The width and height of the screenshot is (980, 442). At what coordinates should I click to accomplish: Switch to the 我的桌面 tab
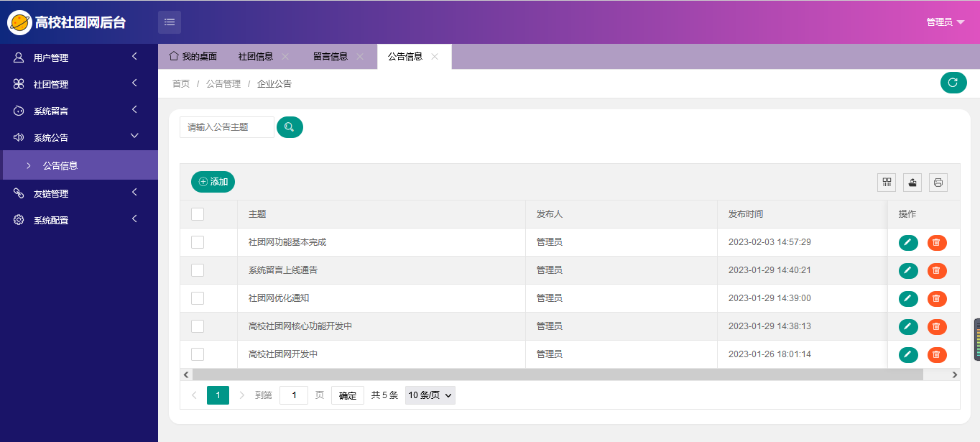click(193, 56)
